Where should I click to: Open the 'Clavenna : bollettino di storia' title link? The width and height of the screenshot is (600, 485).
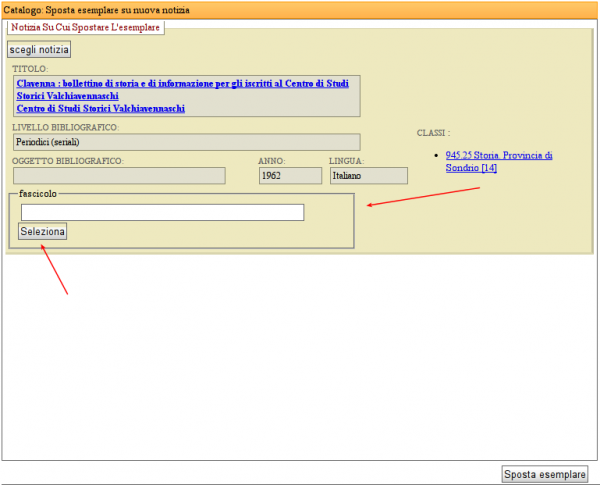[x=182, y=84]
